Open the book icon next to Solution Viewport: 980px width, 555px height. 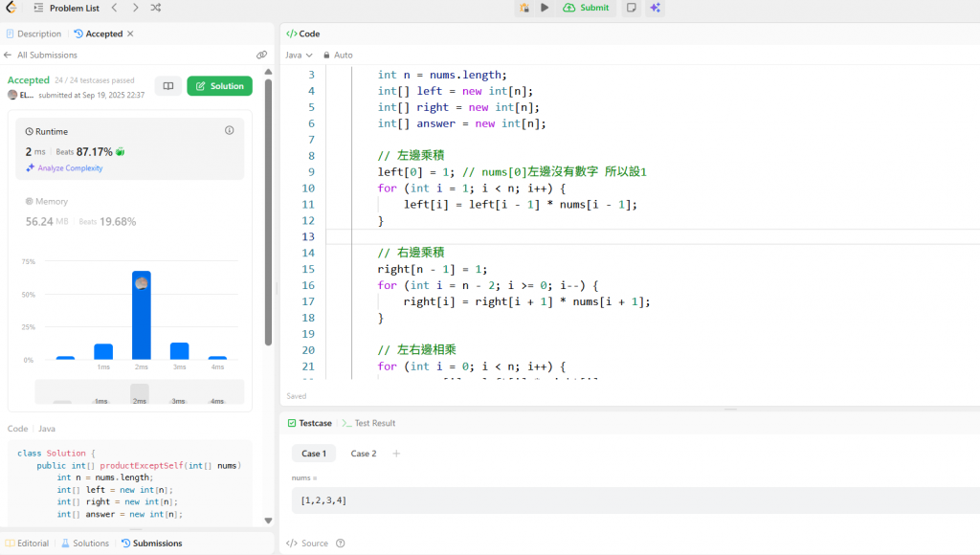(168, 85)
